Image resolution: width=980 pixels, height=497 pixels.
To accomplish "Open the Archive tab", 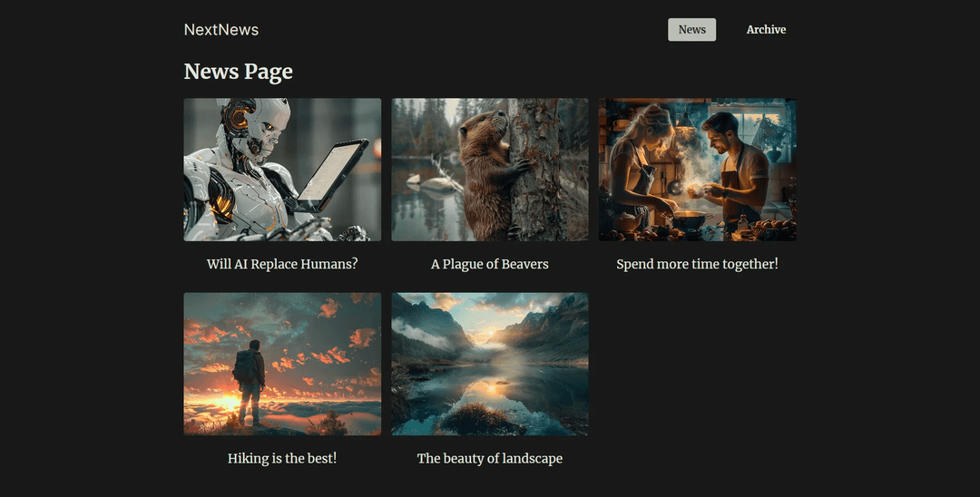I will [x=766, y=30].
